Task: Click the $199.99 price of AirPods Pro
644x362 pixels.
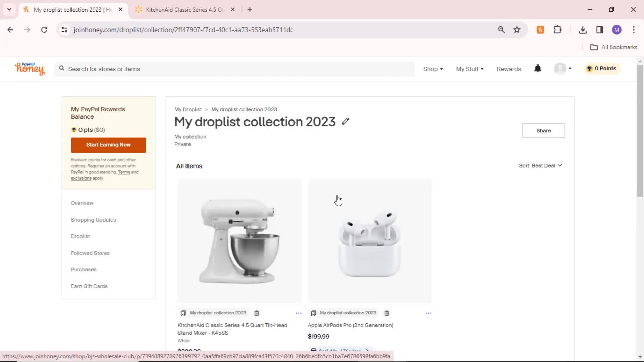Action: [x=318, y=336]
